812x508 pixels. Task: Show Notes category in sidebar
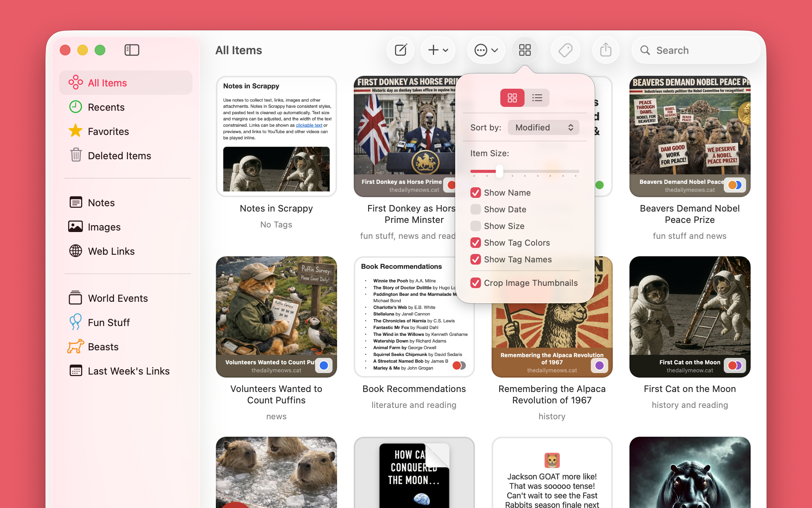coord(126,202)
